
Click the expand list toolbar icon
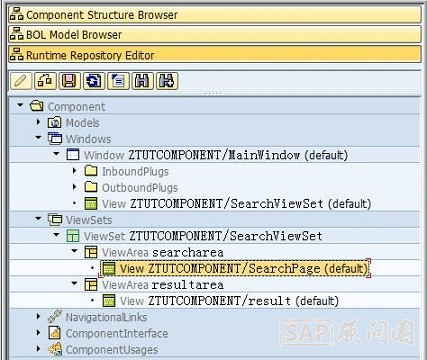pos(118,81)
